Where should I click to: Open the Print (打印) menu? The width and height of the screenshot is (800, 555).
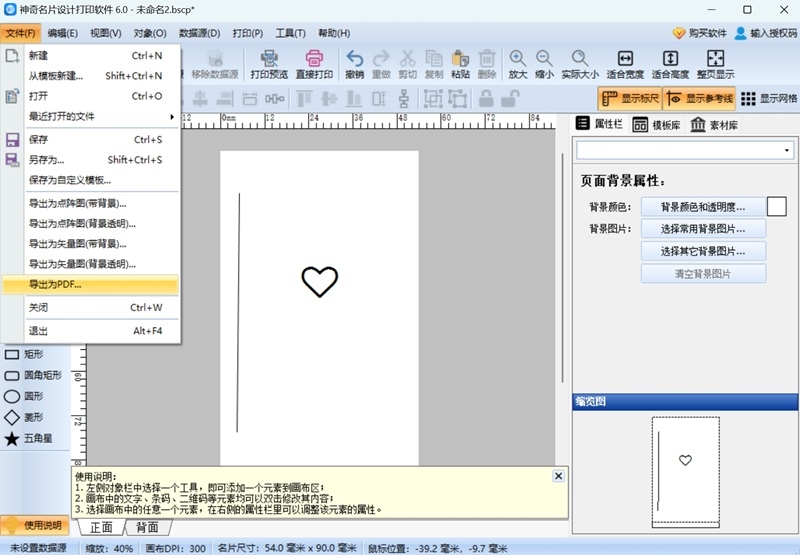[x=247, y=33]
